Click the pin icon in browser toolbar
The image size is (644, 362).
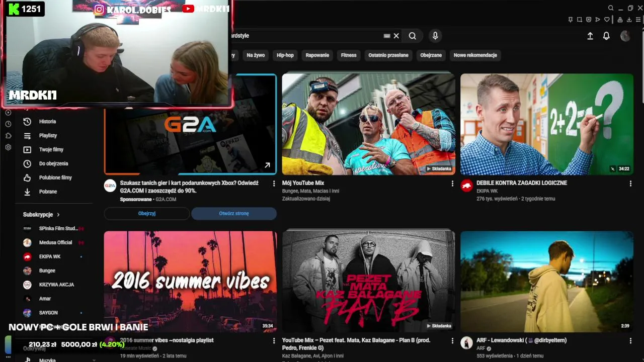click(570, 20)
